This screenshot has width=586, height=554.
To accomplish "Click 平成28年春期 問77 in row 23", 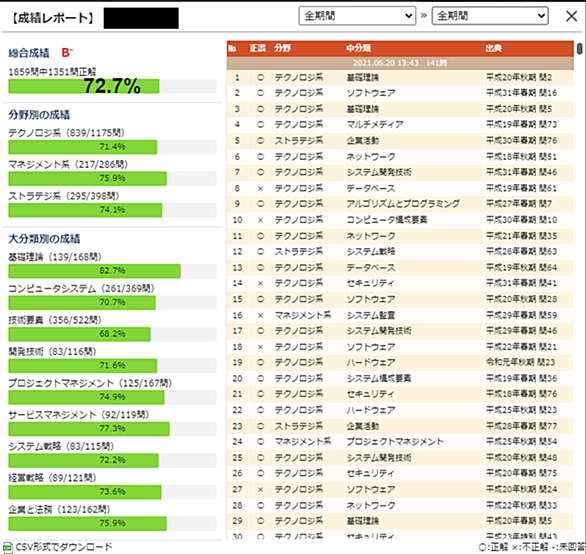I will 521,426.
